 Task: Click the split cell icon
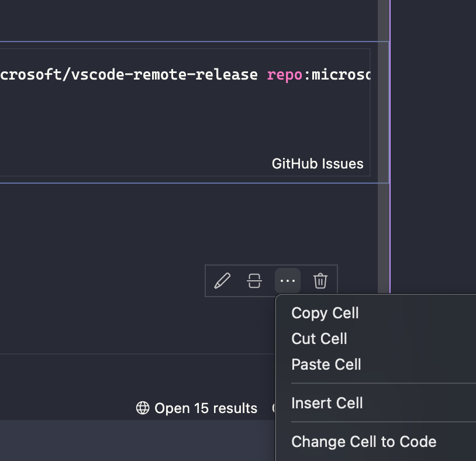254,280
